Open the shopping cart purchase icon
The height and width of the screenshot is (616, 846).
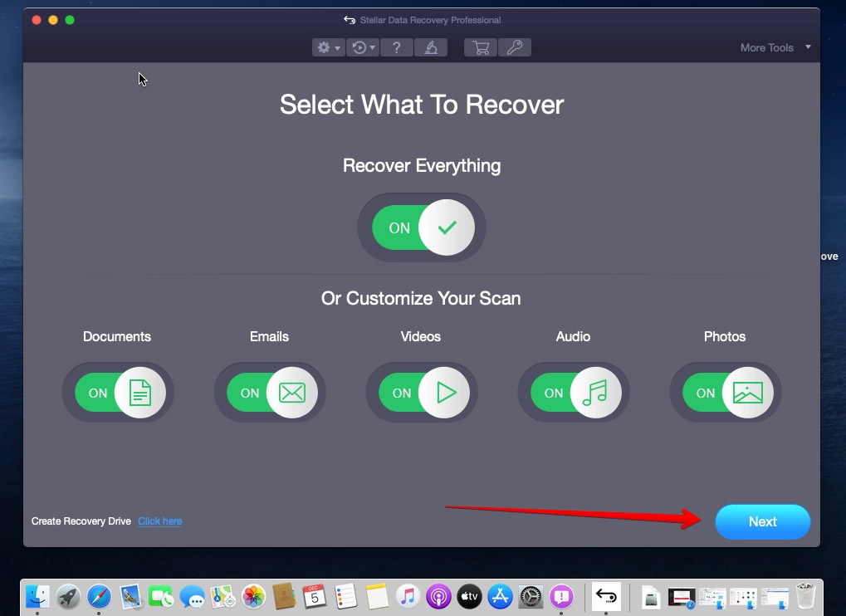point(480,47)
